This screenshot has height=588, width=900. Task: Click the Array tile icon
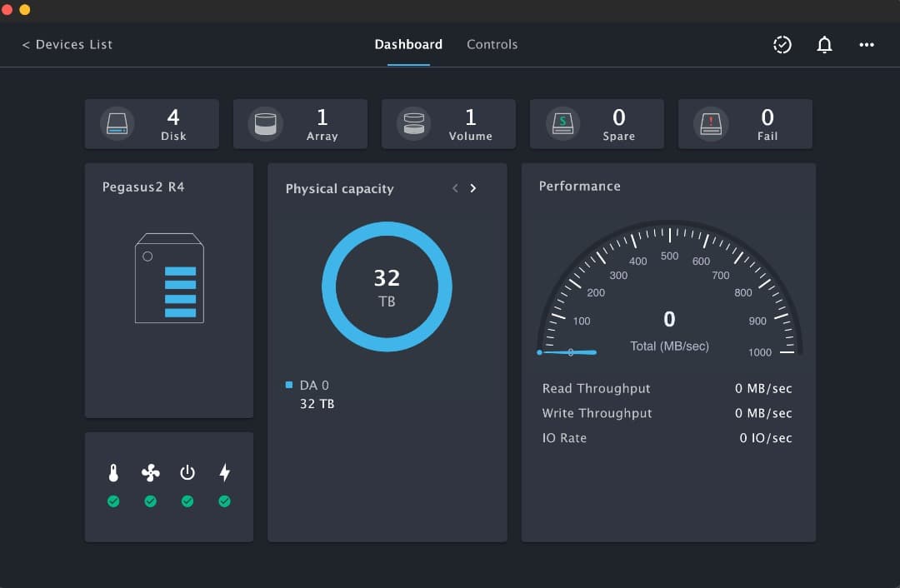[265, 124]
